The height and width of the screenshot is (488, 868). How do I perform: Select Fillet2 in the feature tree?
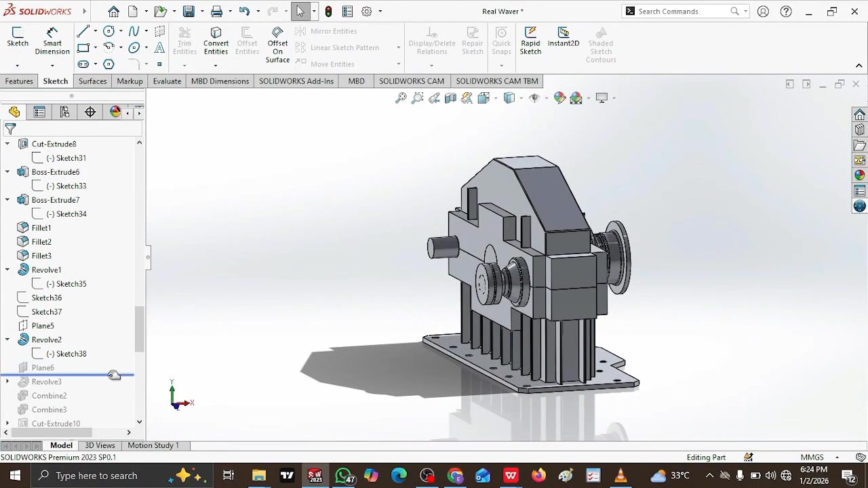coord(41,242)
